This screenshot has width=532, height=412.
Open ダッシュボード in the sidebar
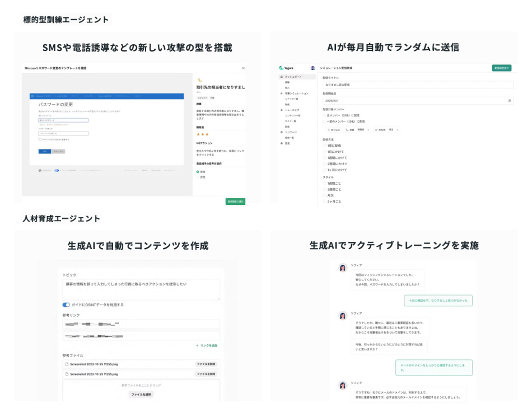click(293, 76)
